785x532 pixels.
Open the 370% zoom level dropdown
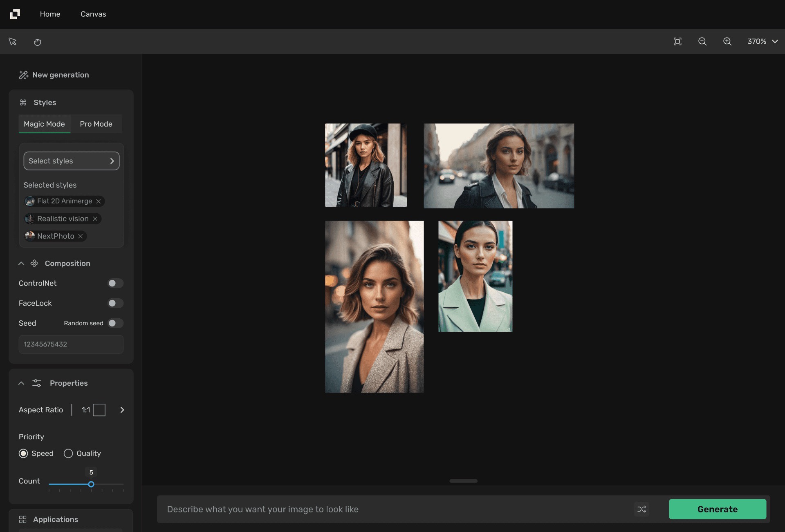763,41
